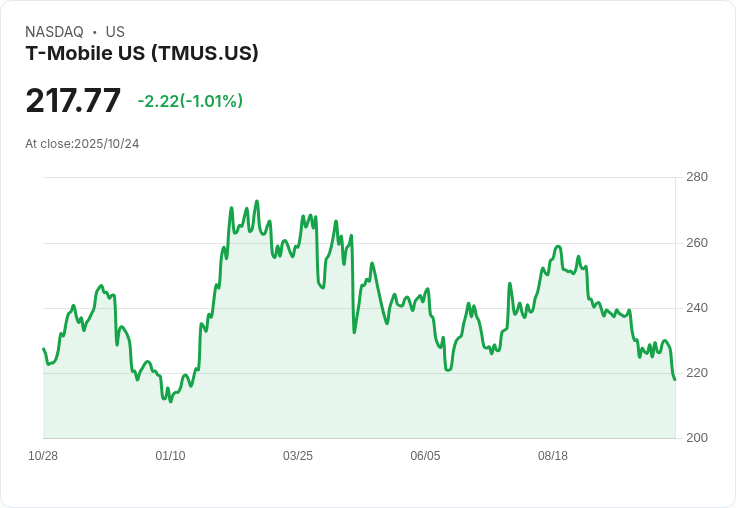The height and width of the screenshot is (508, 736).
Task: Click the first data point of the line
Action: 44,349
